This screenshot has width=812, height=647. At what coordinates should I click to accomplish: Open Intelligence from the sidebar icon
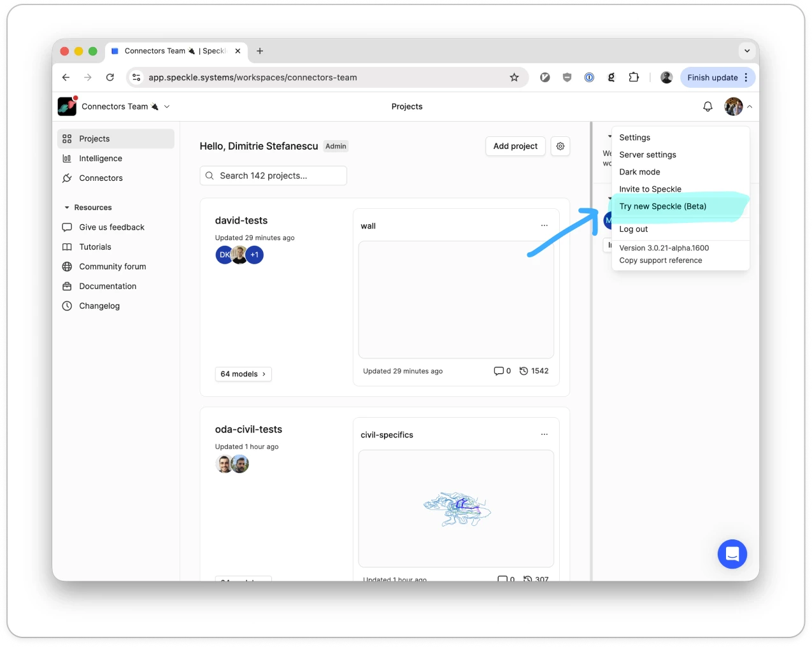68,158
